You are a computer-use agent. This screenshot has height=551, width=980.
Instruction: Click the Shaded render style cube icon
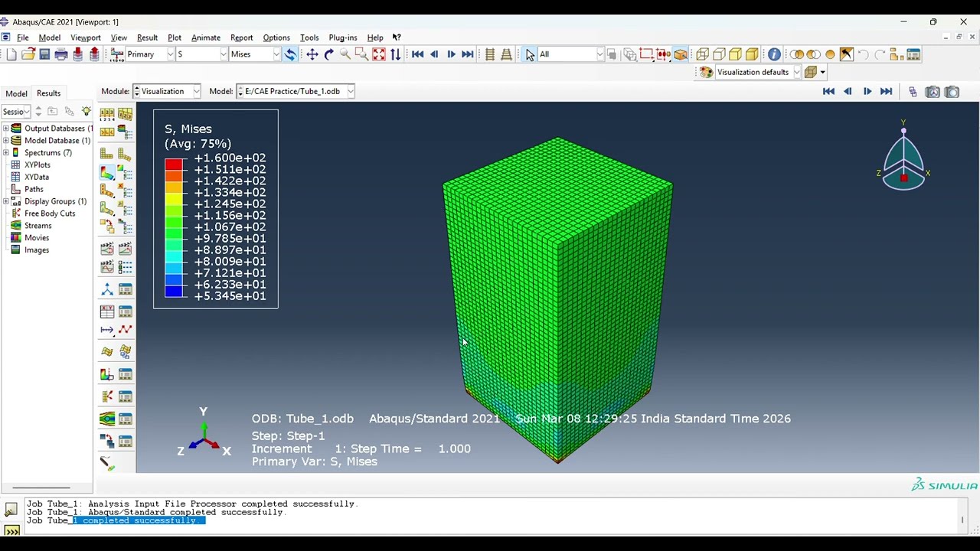point(752,54)
